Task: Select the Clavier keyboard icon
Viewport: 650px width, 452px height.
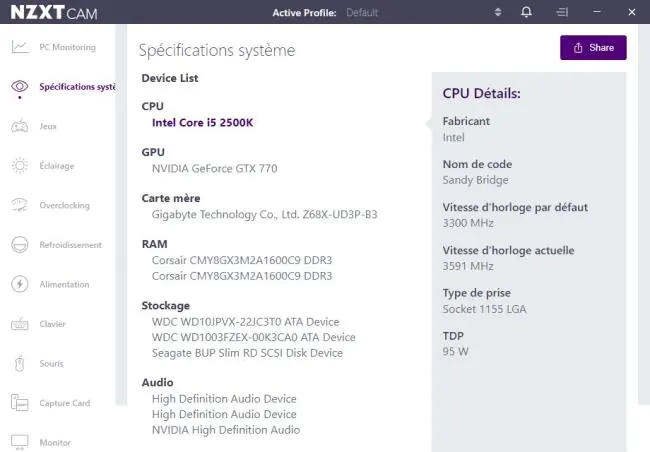Action: (x=20, y=324)
